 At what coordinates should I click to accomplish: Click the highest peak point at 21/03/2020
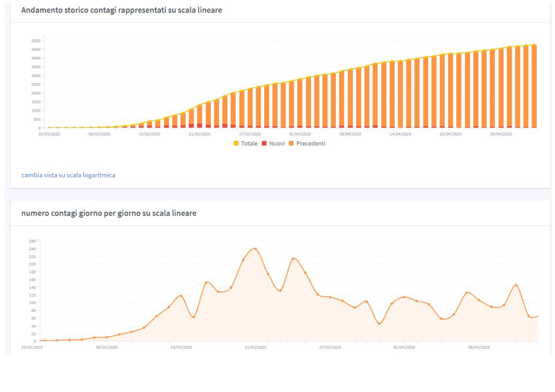tap(255, 249)
